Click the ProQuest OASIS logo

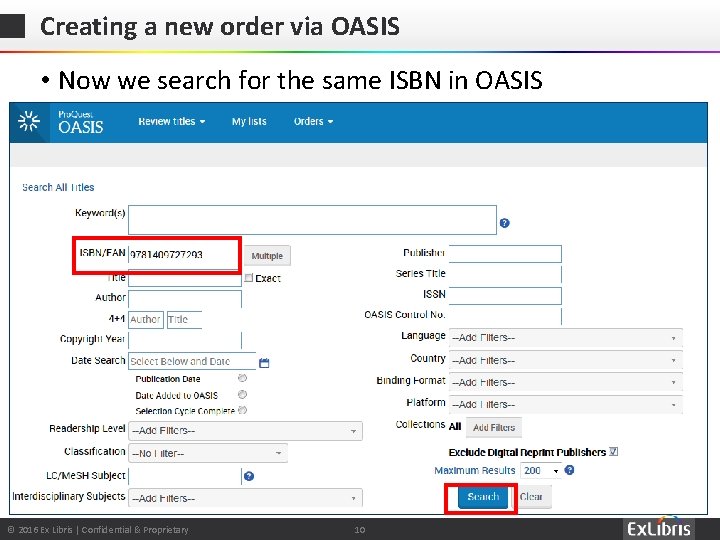[x=80, y=122]
